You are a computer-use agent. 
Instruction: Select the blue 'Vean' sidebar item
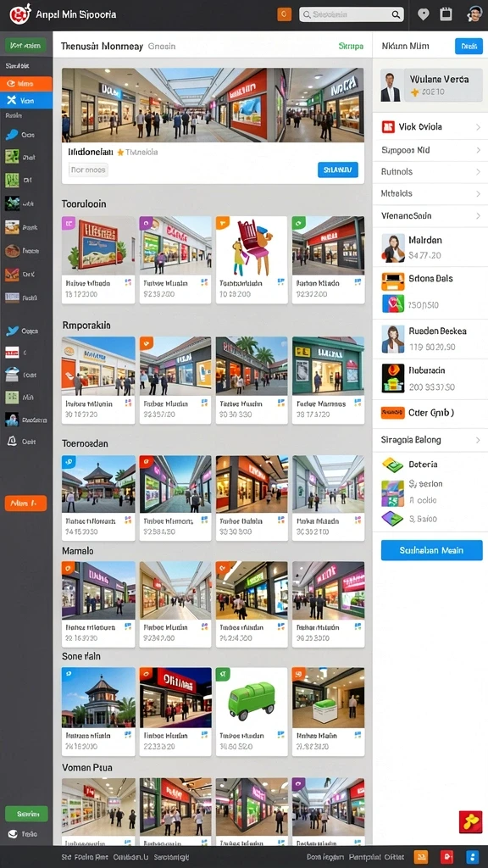pyautogui.click(x=26, y=101)
